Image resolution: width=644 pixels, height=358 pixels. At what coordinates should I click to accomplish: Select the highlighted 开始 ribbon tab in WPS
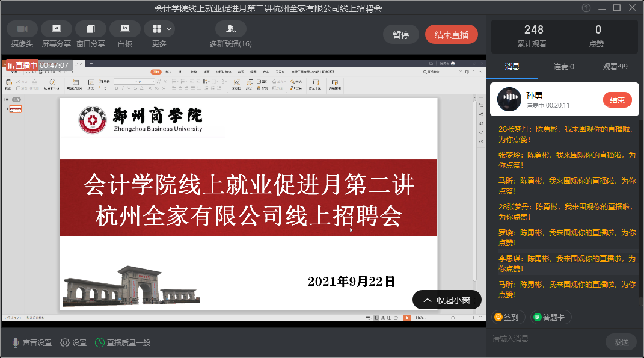click(156, 72)
